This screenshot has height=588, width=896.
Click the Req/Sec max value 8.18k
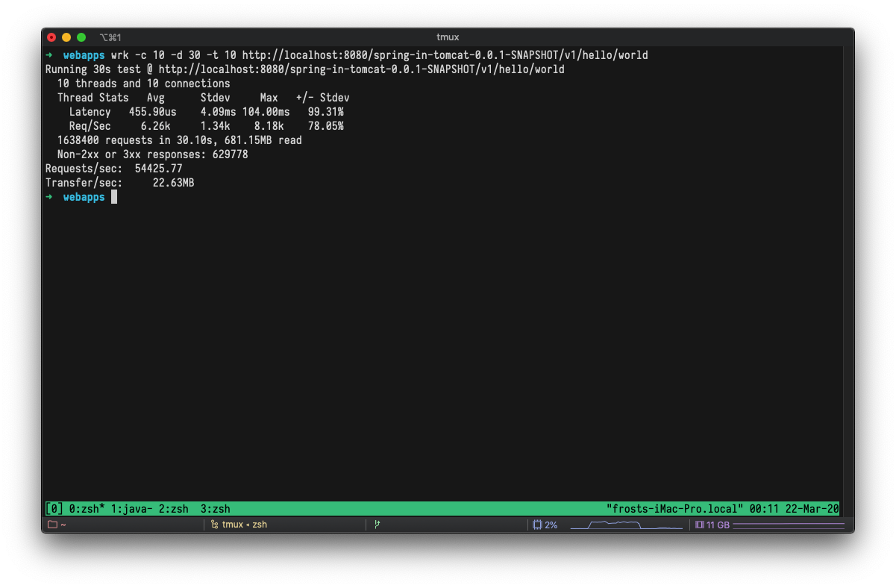pyautogui.click(x=269, y=126)
